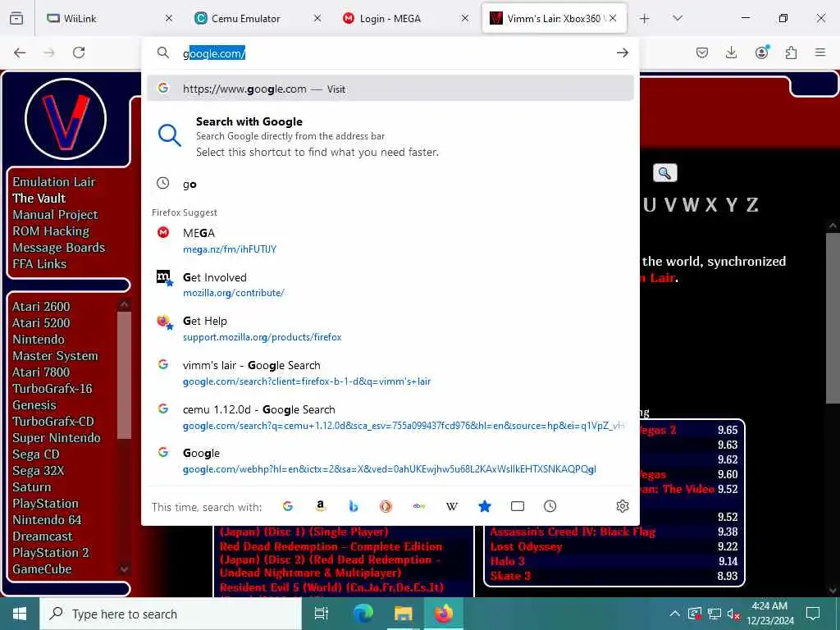Open the Downloads panel
The height and width of the screenshot is (630, 840).
731,52
